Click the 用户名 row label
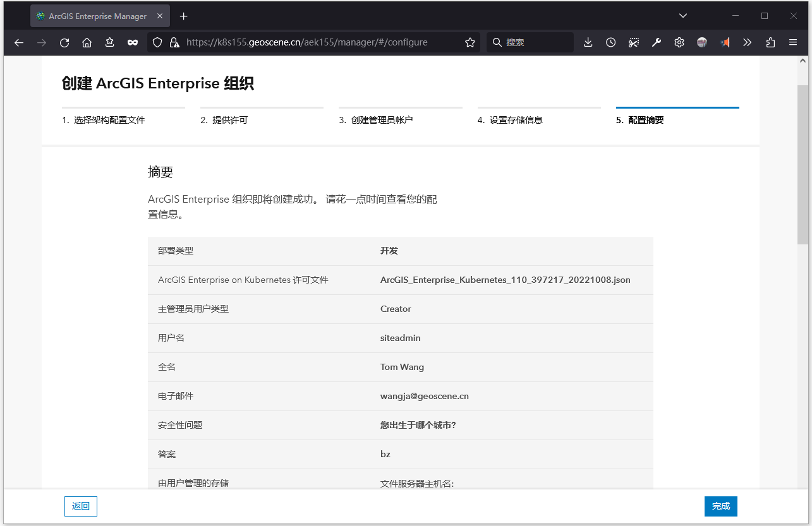This screenshot has height=526, width=812. coord(171,338)
